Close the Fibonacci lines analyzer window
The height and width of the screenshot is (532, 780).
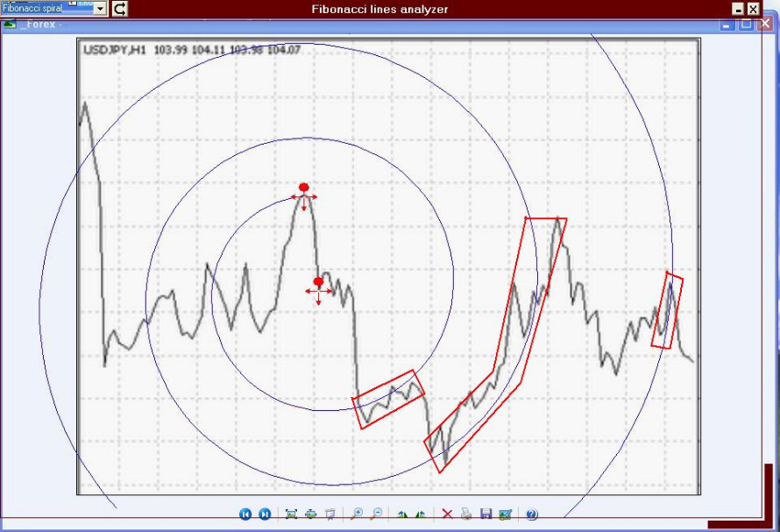click(753, 9)
